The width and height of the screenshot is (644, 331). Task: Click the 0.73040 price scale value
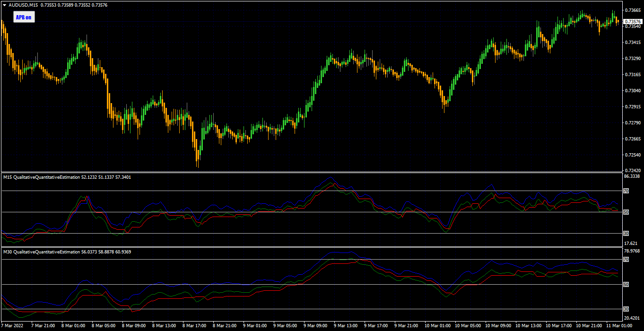click(632, 90)
